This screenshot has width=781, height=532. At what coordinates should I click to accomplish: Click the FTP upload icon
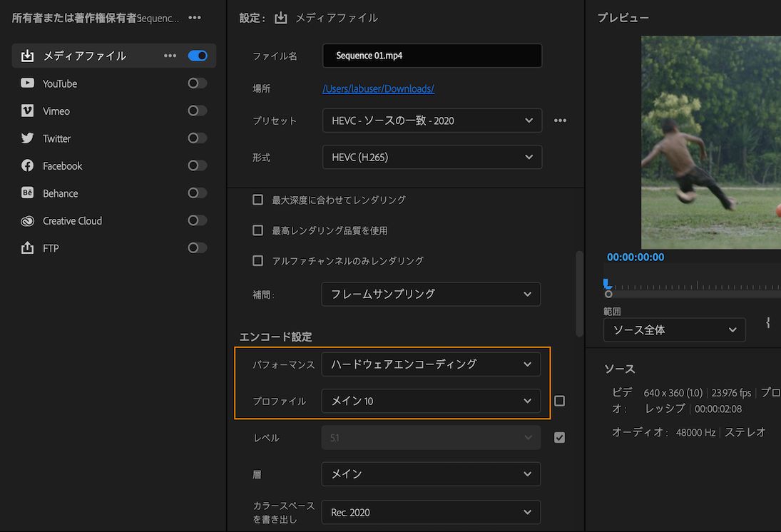(x=27, y=247)
